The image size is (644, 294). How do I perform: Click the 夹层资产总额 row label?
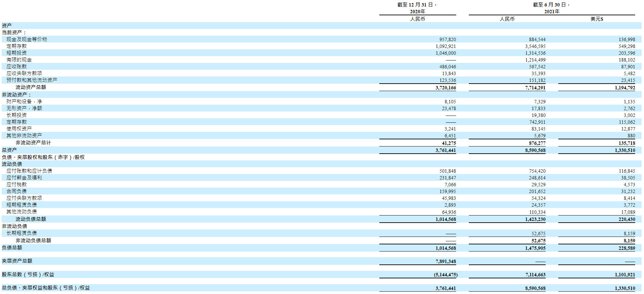click(x=17, y=261)
